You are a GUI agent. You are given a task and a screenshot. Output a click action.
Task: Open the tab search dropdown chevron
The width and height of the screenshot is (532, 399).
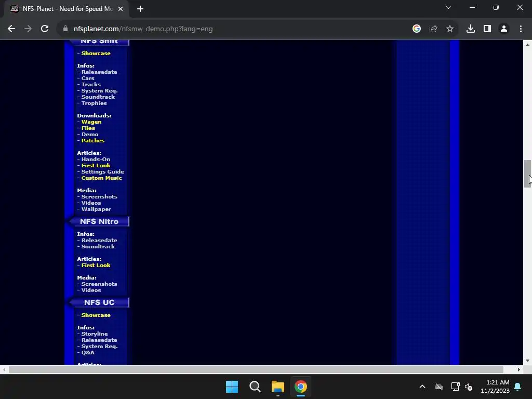coord(448,7)
